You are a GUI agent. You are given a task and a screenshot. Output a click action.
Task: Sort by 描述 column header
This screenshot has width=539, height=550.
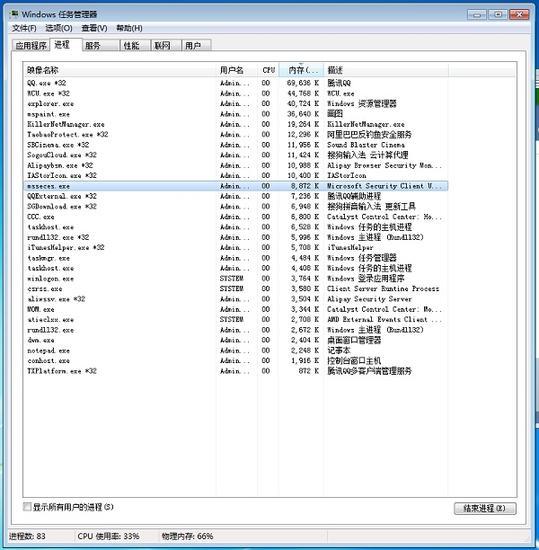[386, 70]
